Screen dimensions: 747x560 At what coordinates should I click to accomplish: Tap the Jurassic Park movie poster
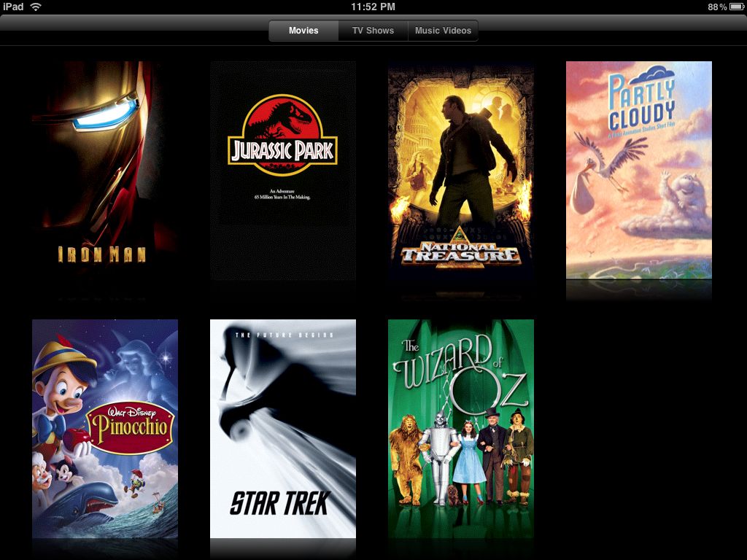pos(283,171)
